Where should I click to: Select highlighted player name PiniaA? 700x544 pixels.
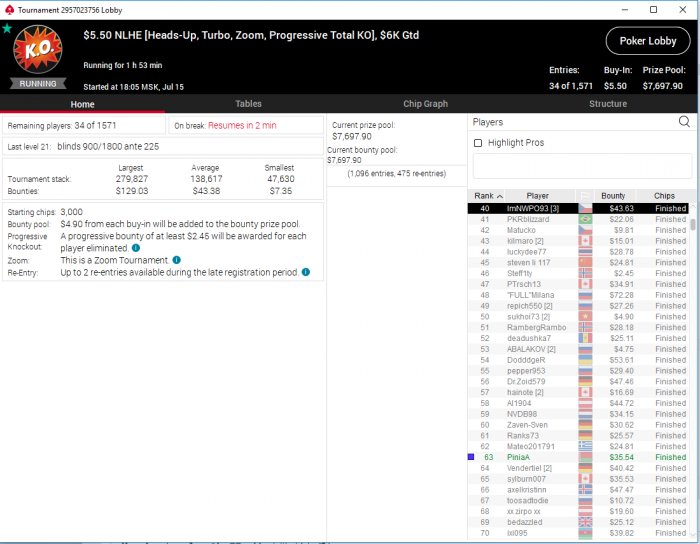point(518,457)
